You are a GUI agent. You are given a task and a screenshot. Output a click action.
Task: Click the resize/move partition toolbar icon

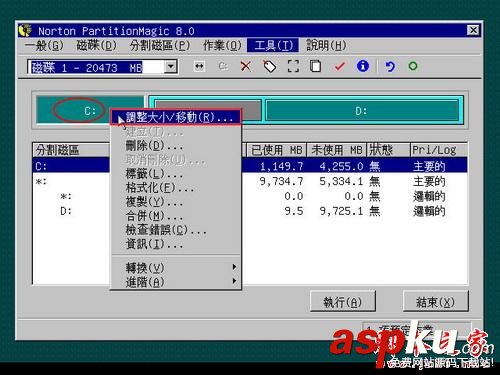tap(199, 66)
